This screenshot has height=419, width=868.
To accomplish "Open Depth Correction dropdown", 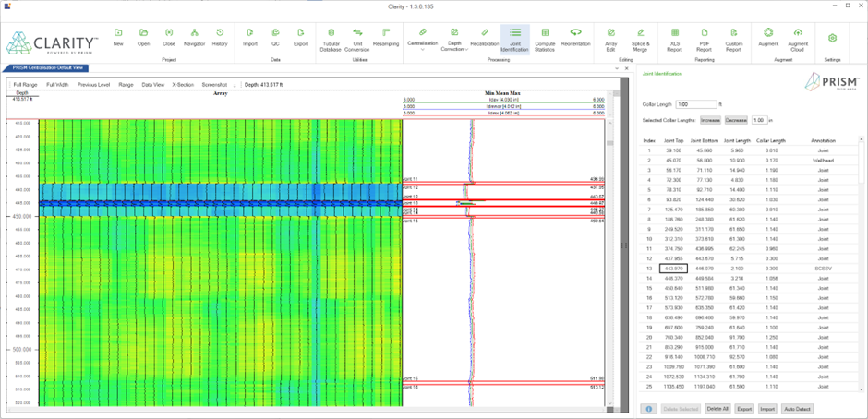I will 454,38.
